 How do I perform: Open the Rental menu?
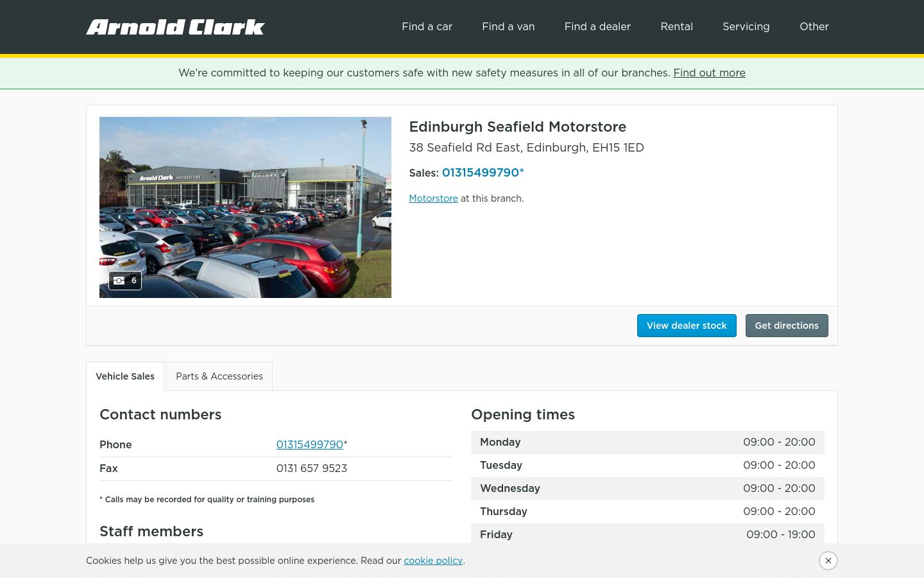point(676,26)
